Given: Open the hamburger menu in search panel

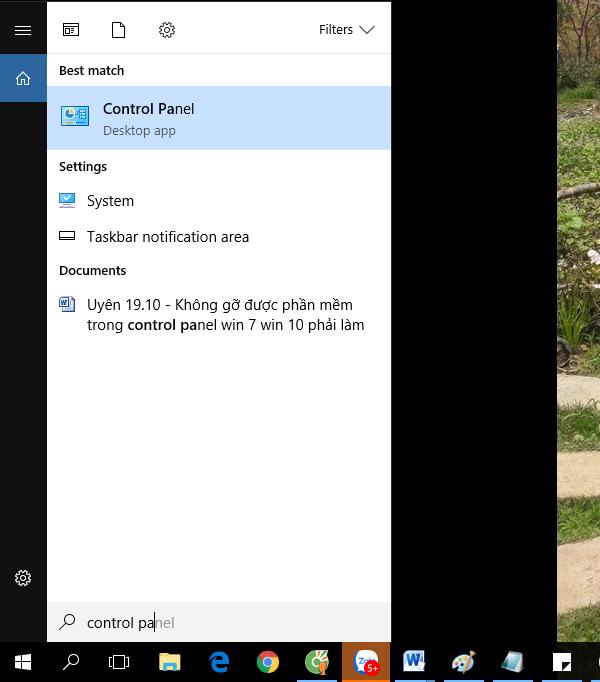Looking at the screenshot, I should click(x=23, y=30).
